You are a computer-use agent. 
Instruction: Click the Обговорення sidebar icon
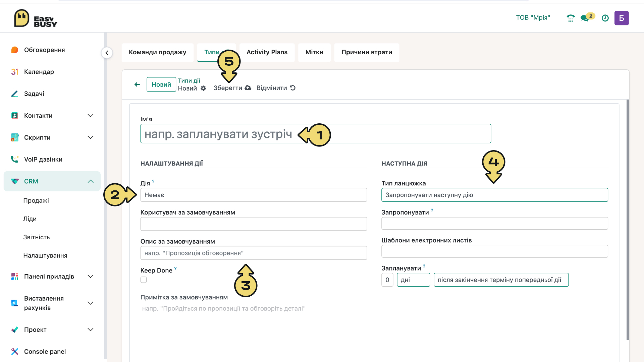click(15, 50)
